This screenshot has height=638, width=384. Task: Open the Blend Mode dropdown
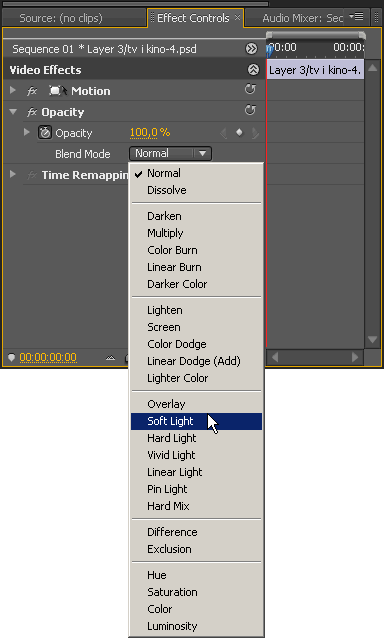170,153
